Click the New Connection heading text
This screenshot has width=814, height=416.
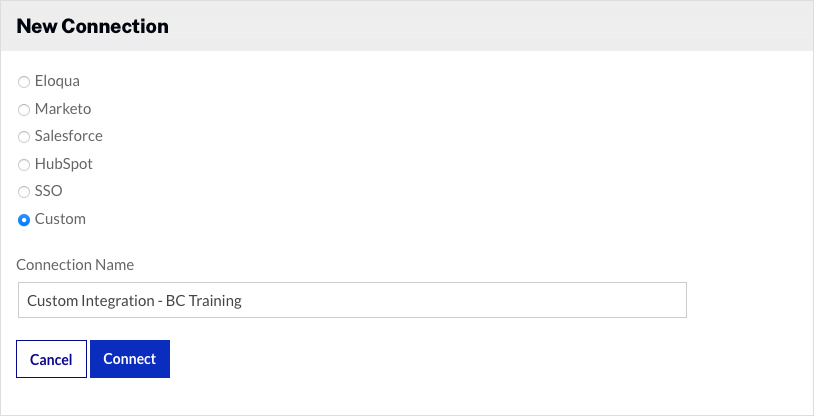[92, 26]
